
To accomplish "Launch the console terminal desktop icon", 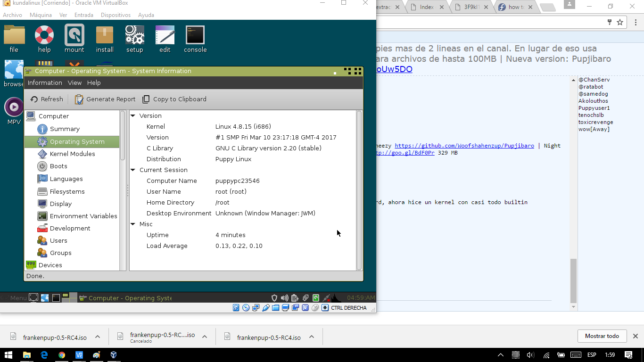I will point(195,39).
